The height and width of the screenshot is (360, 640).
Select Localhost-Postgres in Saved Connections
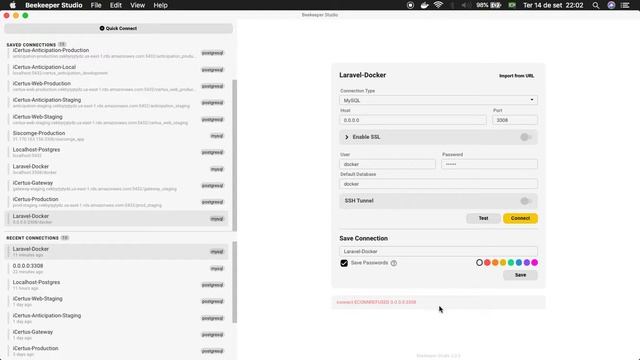pyautogui.click(x=117, y=152)
